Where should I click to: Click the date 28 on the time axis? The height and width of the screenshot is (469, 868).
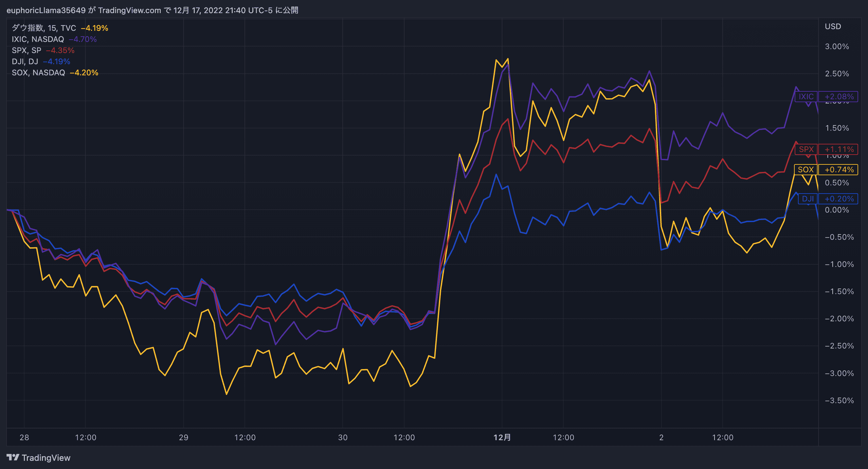(x=24, y=438)
